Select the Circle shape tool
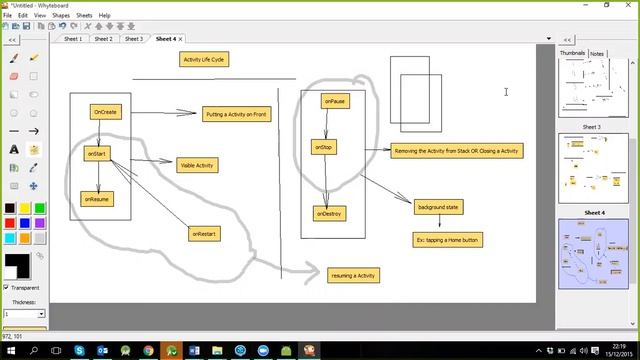640x360 pixels. (14, 113)
